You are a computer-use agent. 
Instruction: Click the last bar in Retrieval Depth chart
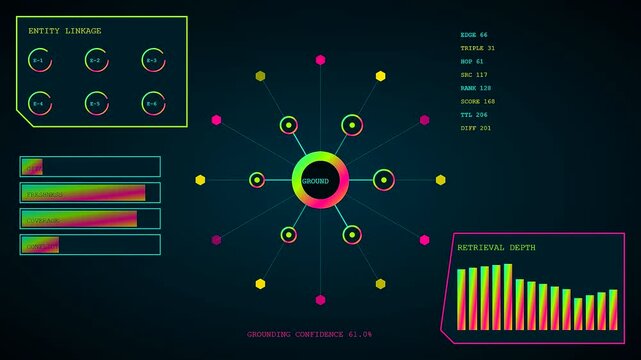613,310
